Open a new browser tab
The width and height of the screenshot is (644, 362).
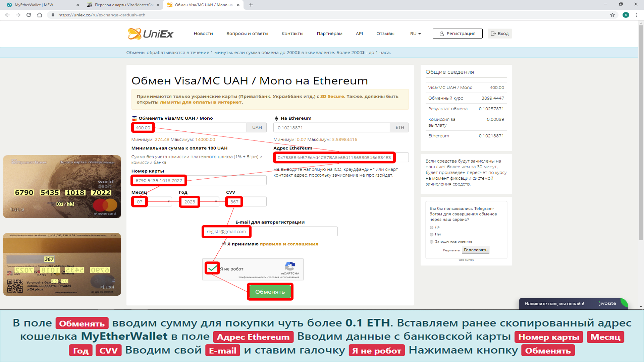point(251,5)
